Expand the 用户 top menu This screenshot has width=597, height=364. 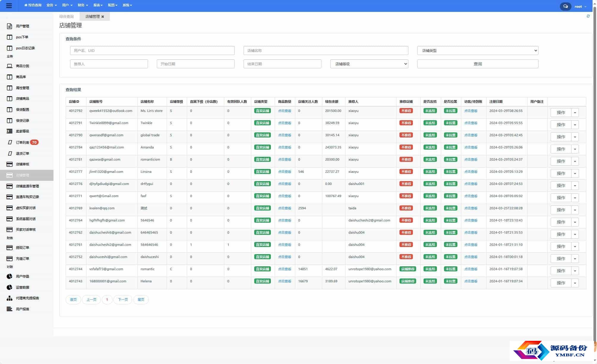click(67, 5)
